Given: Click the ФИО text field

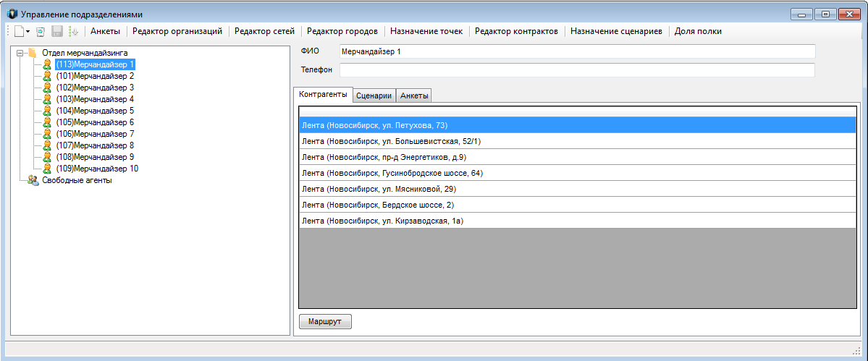Looking at the screenshot, I should [x=576, y=51].
